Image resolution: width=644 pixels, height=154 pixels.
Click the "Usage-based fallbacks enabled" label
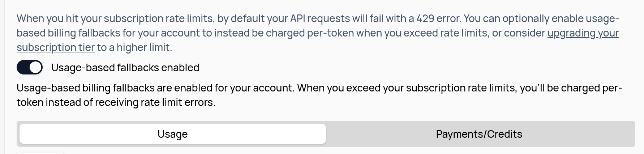tap(125, 68)
